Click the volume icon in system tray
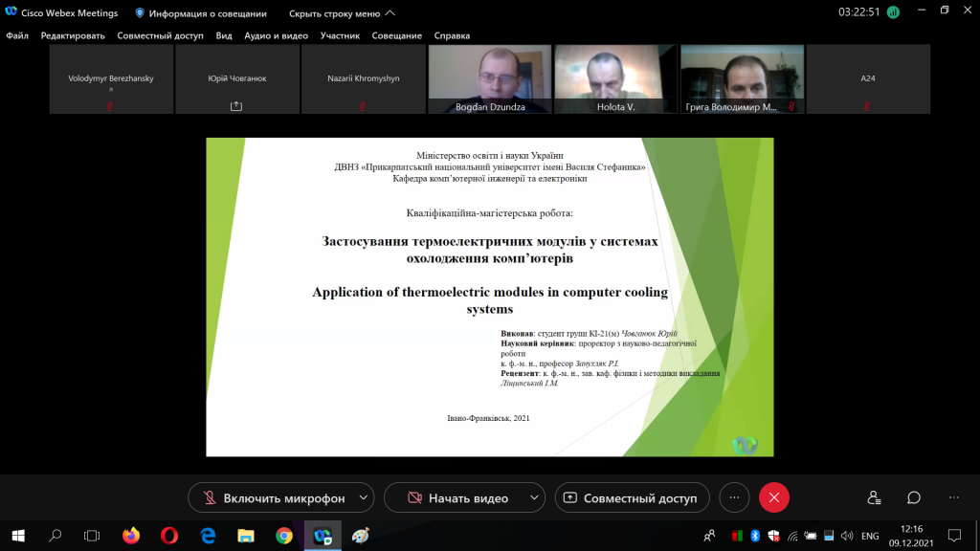980x551 pixels. pyautogui.click(x=847, y=536)
